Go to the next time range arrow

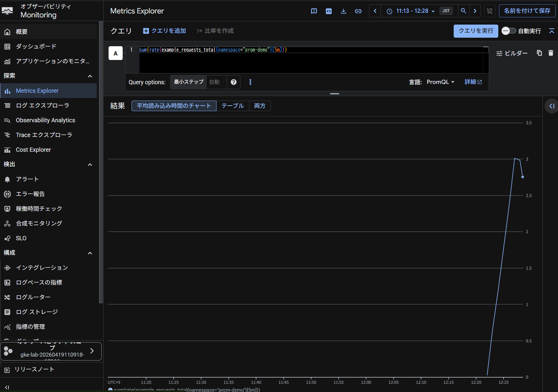pyautogui.click(x=475, y=11)
